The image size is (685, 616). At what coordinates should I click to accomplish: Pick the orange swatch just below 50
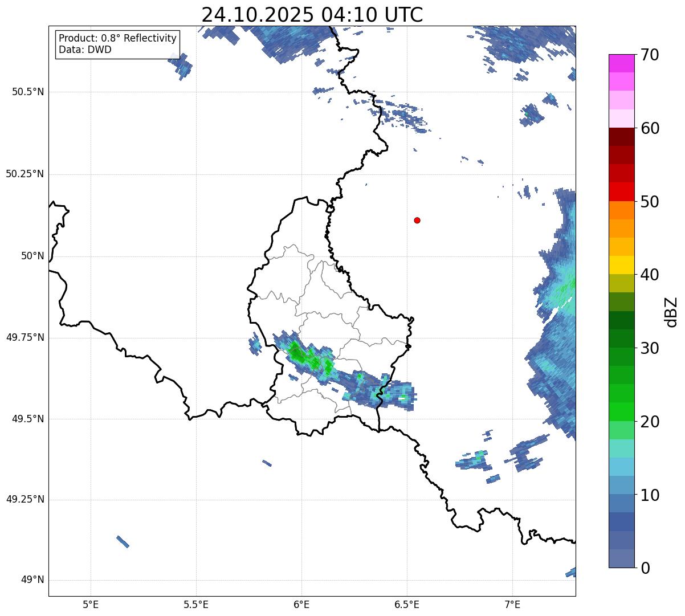tap(621, 210)
